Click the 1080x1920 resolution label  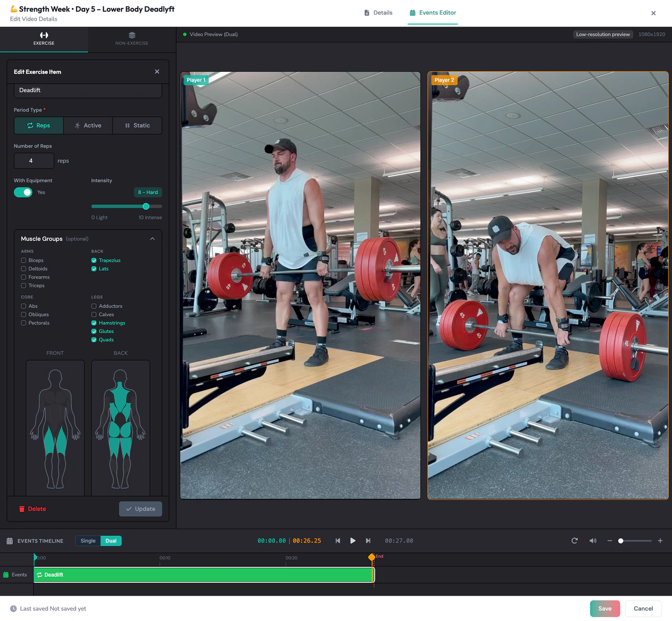tap(652, 34)
